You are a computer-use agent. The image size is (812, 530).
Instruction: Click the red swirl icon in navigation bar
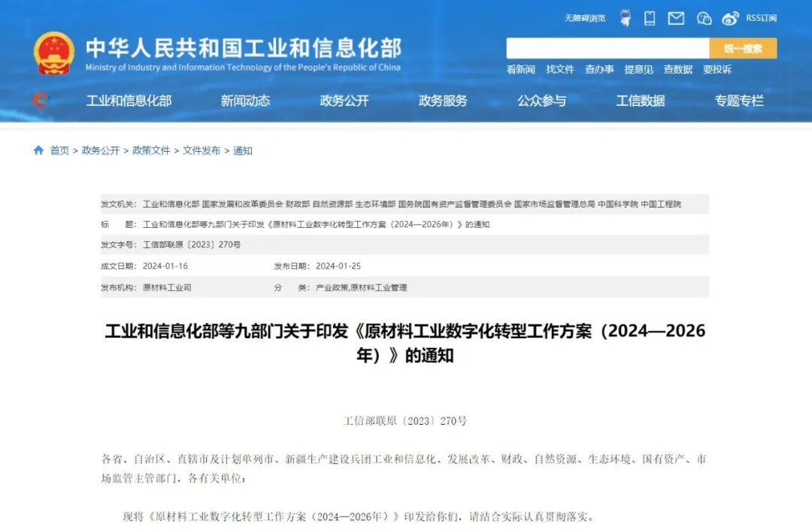click(x=41, y=100)
